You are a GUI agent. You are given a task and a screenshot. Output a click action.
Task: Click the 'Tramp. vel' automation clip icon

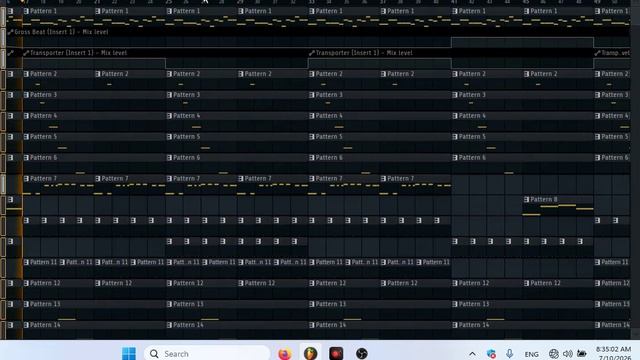597,53
